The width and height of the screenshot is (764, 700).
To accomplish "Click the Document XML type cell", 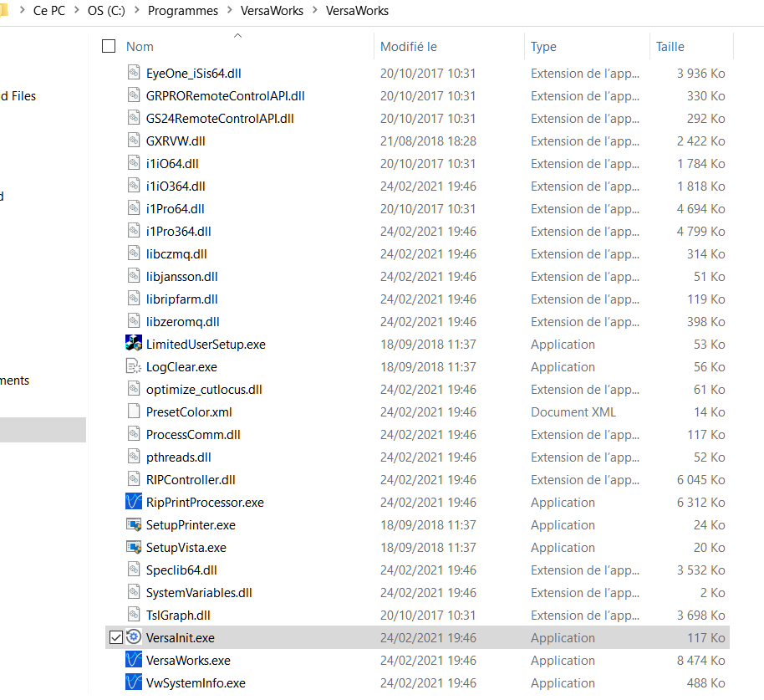I will (x=573, y=412).
